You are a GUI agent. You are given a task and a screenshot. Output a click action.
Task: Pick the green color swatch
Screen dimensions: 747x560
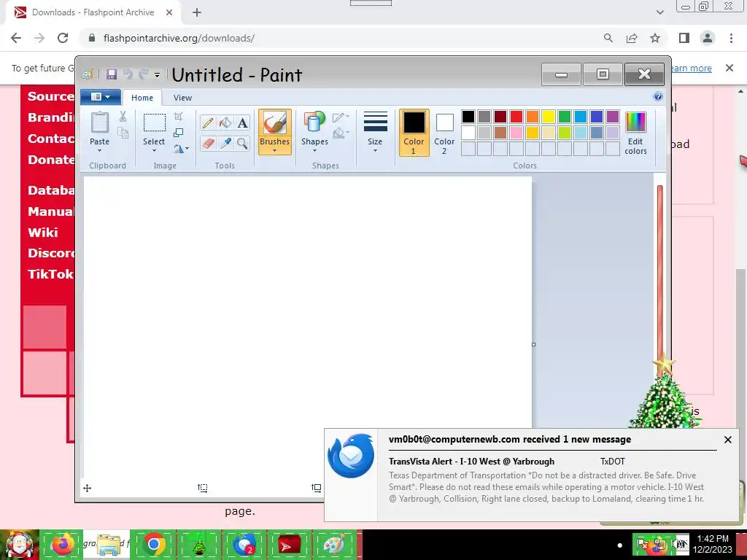click(565, 116)
